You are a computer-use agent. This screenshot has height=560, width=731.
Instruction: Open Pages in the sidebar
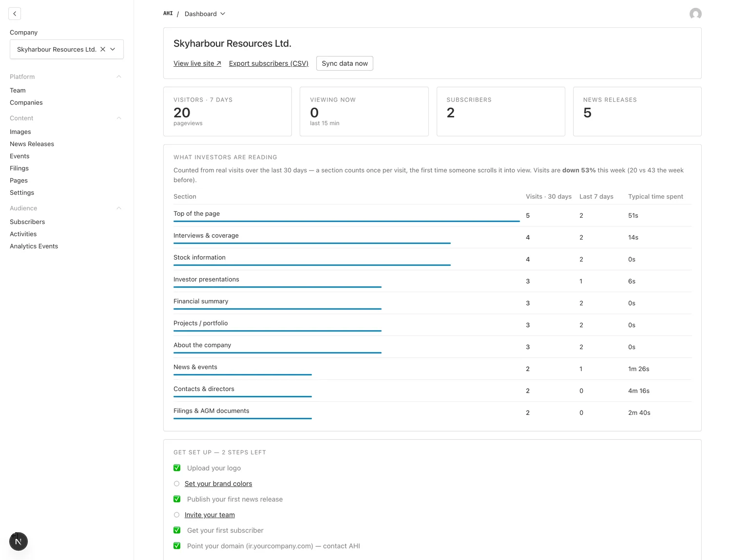click(19, 181)
